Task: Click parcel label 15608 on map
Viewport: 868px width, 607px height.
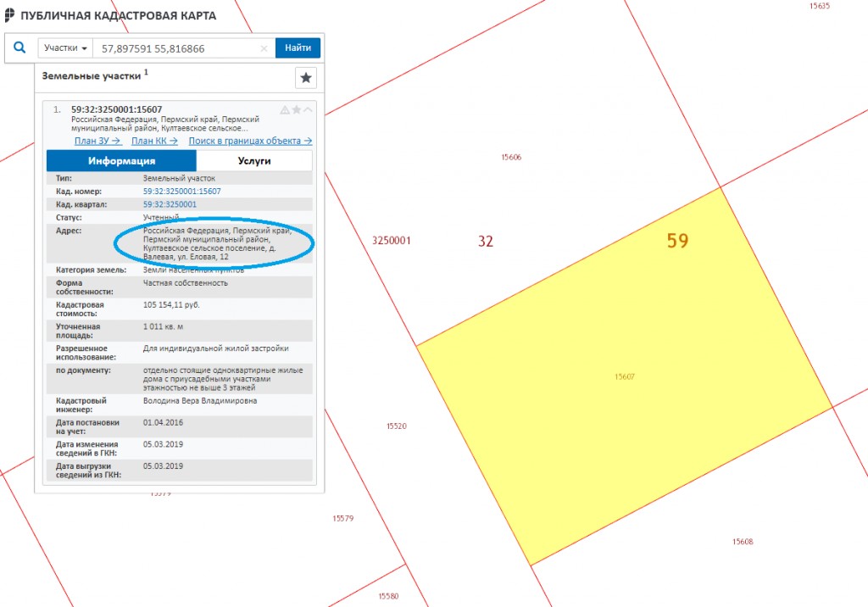Action: [x=743, y=542]
